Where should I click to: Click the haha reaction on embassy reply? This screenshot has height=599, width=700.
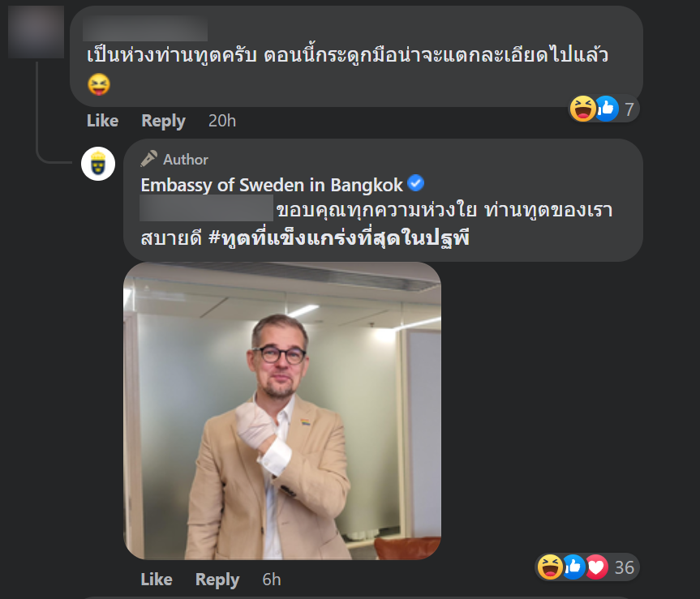(x=550, y=567)
